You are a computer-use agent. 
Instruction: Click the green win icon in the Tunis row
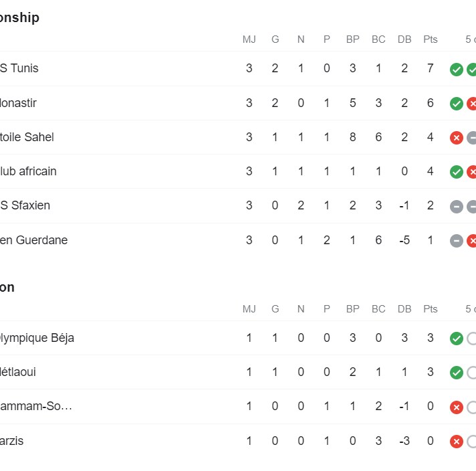coord(456,70)
